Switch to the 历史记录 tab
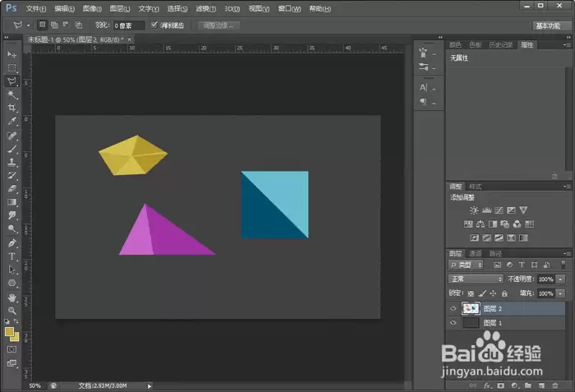This screenshot has height=392, width=575. pos(500,44)
